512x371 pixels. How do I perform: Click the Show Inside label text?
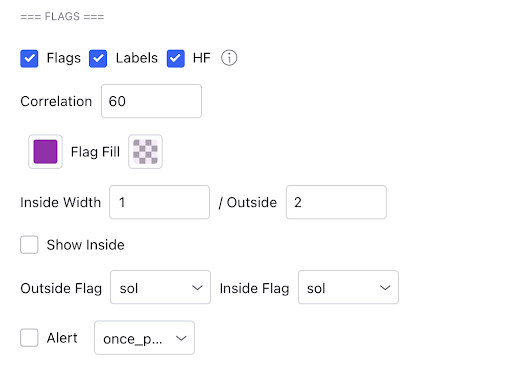(x=86, y=245)
